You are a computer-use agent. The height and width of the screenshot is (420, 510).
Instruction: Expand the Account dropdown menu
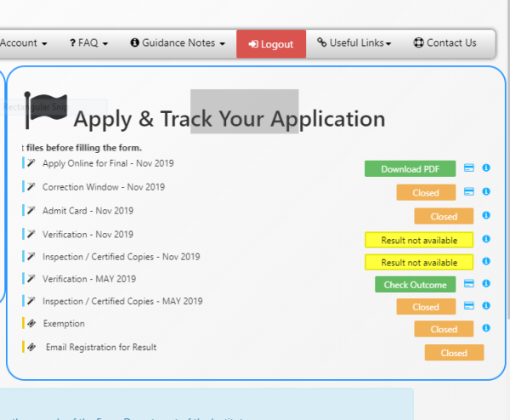[x=23, y=43]
